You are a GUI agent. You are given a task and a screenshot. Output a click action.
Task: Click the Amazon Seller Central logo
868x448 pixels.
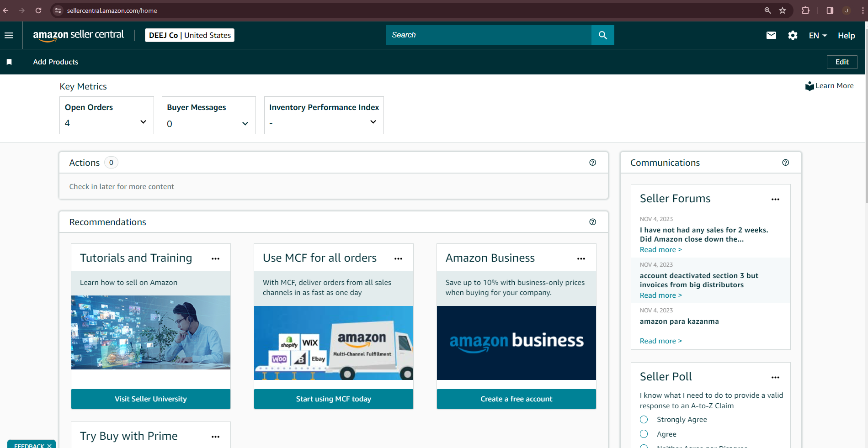tap(78, 35)
